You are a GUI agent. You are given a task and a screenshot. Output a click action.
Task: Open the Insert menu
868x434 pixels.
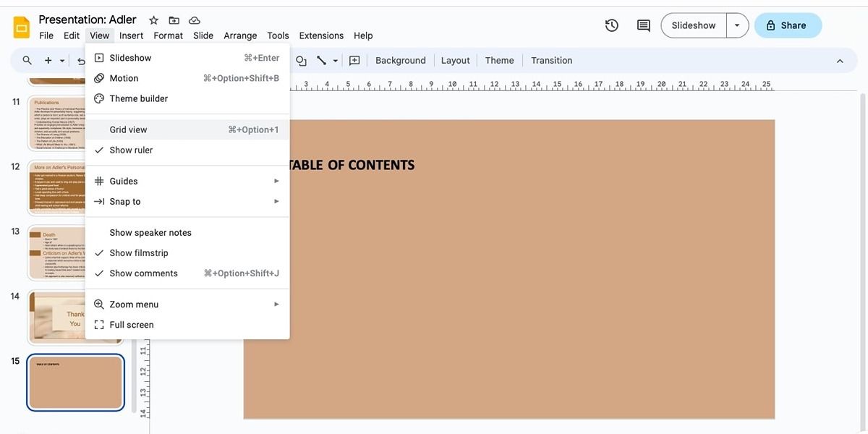tap(131, 35)
